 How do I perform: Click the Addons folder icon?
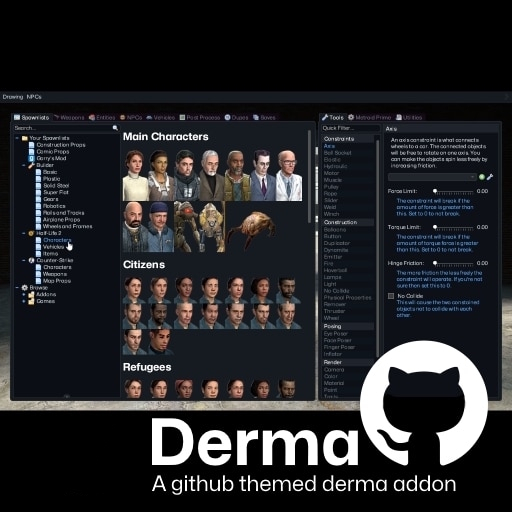[x=31, y=294]
